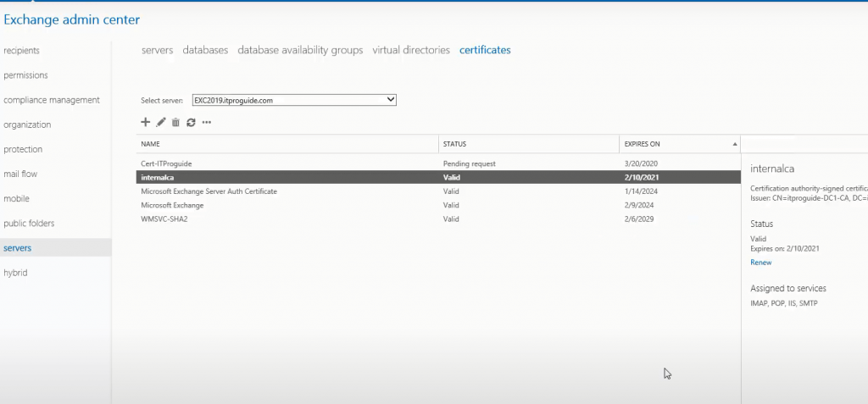The width and height of the screenshot is (868, 404).
Task: Sort by the EXPIRES ON column header
Action: click(x=679, y=144)
